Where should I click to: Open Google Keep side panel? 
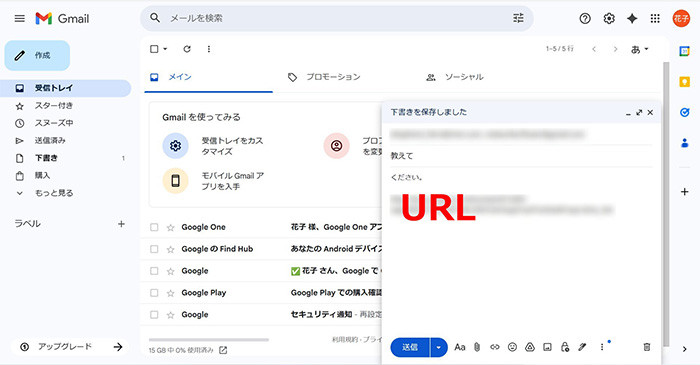pos(684,82)
